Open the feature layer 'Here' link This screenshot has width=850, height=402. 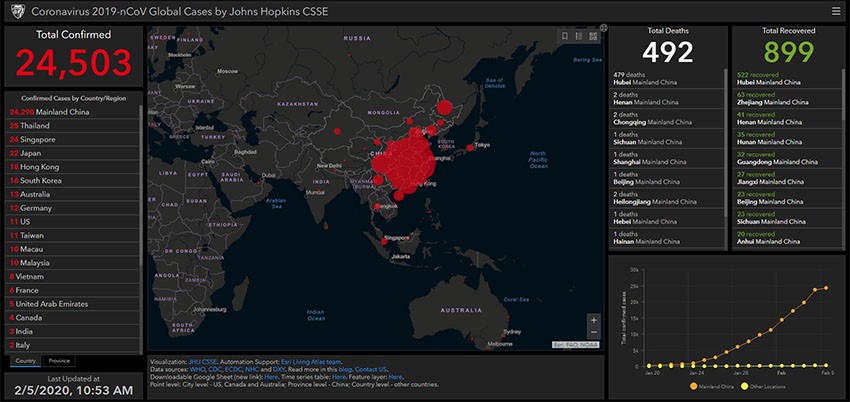tap(396, 377)
